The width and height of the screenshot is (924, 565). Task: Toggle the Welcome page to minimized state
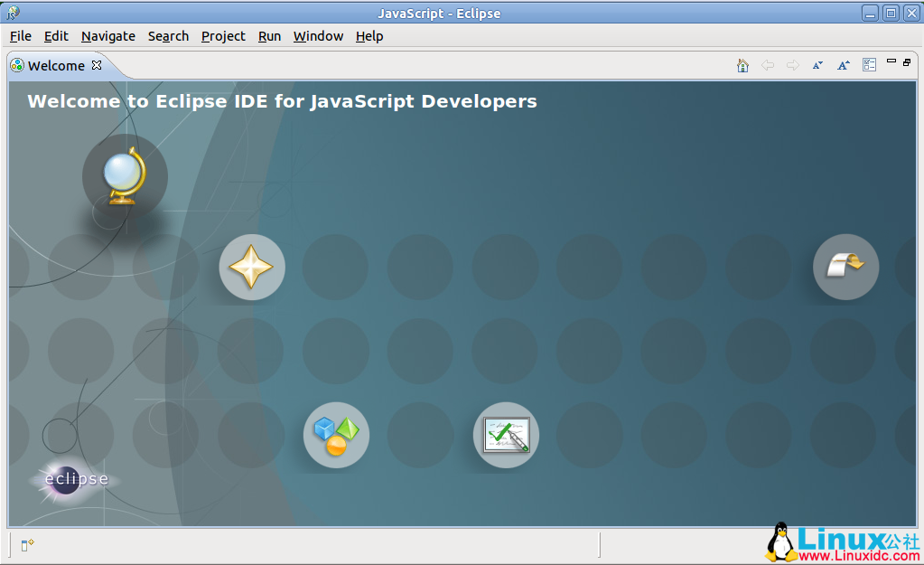892,61
